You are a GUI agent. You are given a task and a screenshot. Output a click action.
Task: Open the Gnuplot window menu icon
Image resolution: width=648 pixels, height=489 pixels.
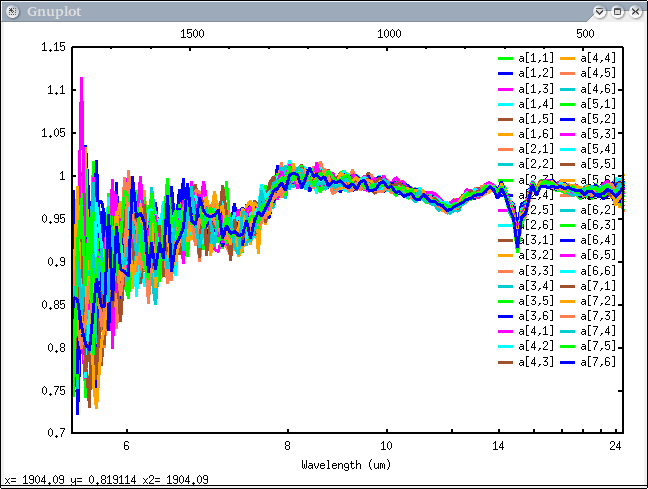point(12,12)
